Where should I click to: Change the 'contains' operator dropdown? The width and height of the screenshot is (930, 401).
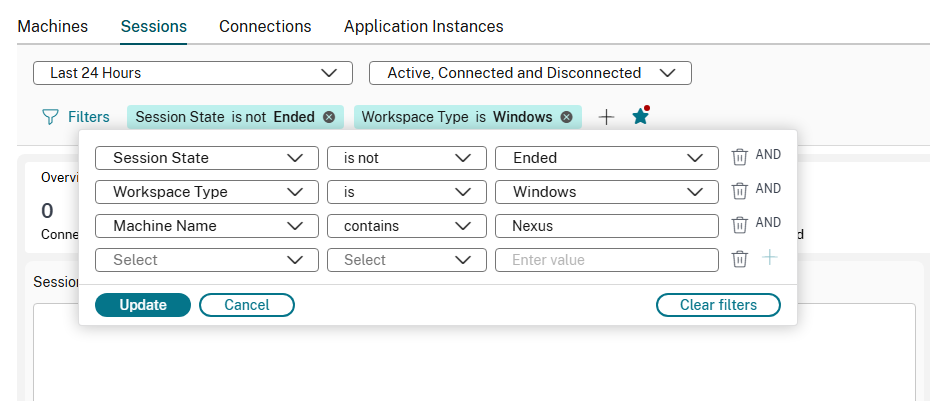406,226
